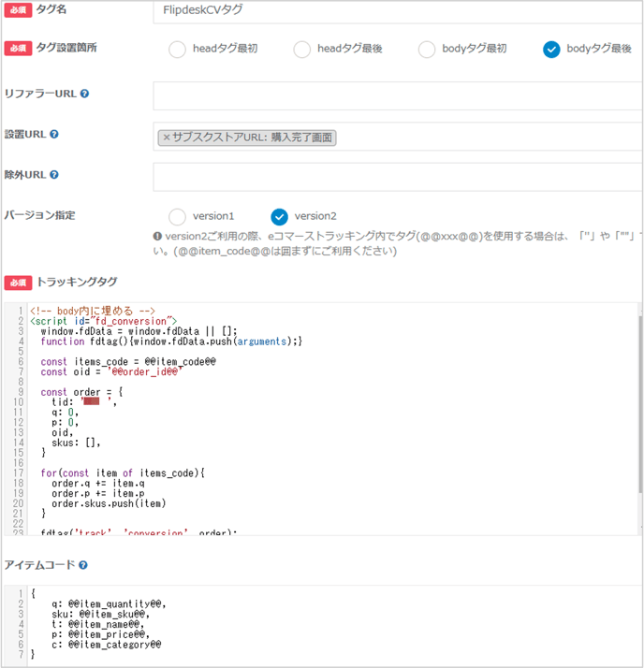Viewport: 644px width, 668px height.
Task: Select the bodyタグ最初 radio button
Action: point(427,50)
